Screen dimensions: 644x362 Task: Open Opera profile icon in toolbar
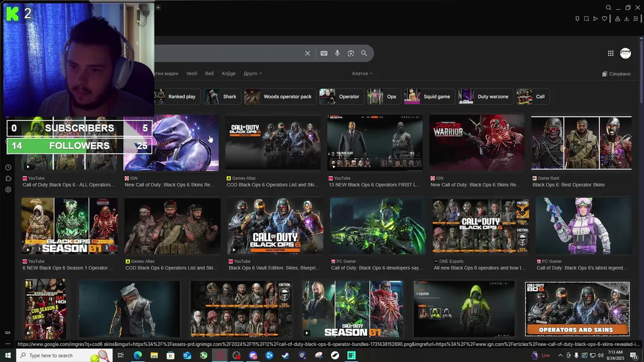click(x=617, y=19)
